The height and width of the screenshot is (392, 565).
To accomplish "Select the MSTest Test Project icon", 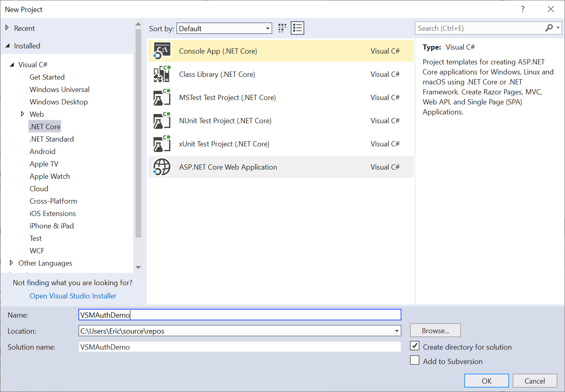I will click(162, 98).
